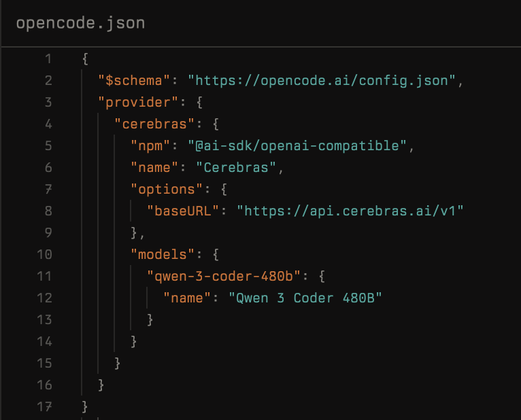Viewport: 521px width, 420px height.
Task: Click the "Cerebras" name value
Action: 235,167
